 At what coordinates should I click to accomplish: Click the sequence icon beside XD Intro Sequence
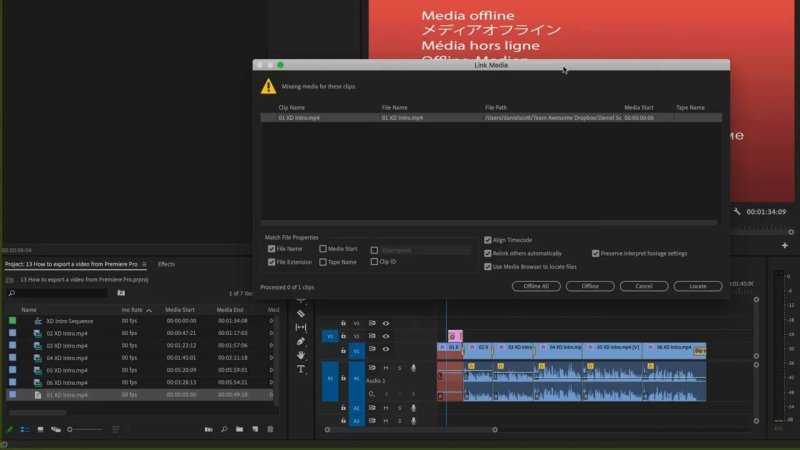point(38,321)
